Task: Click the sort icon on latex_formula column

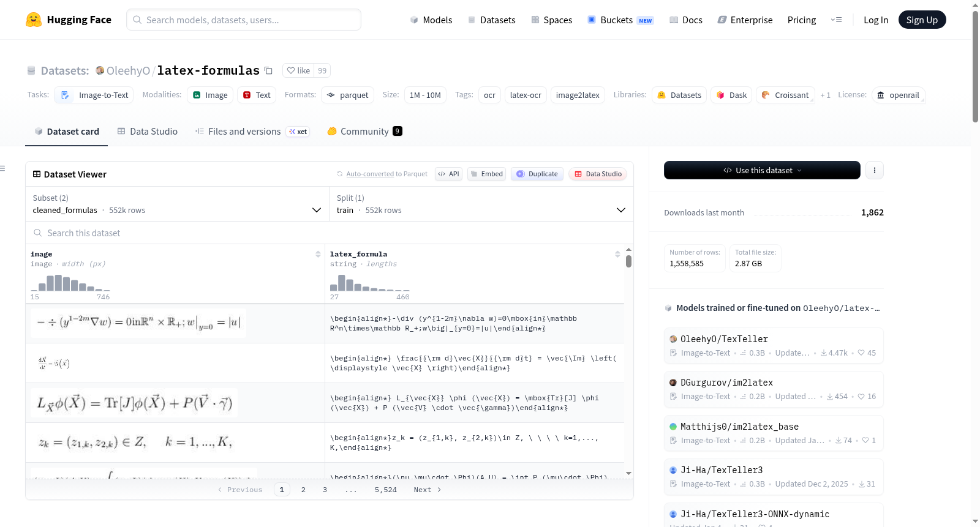Action: tap(617, 254)
